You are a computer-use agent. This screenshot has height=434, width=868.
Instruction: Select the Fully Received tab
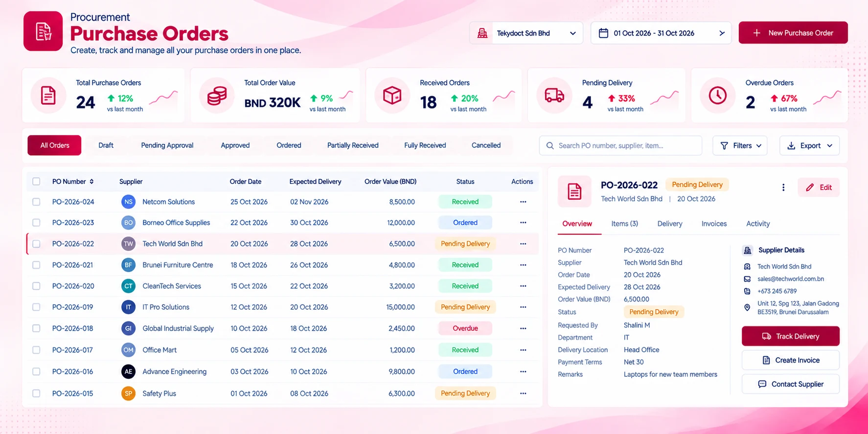tap(425, 145)
